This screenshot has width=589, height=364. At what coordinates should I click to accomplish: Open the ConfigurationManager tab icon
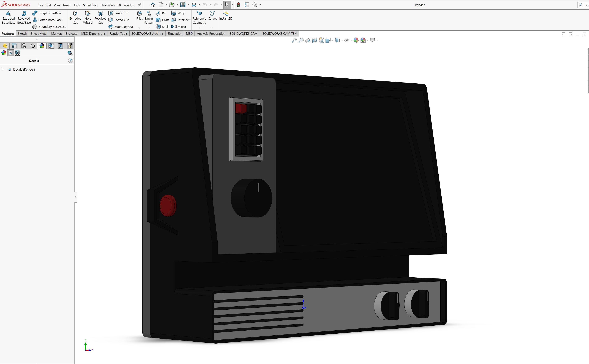23,46
